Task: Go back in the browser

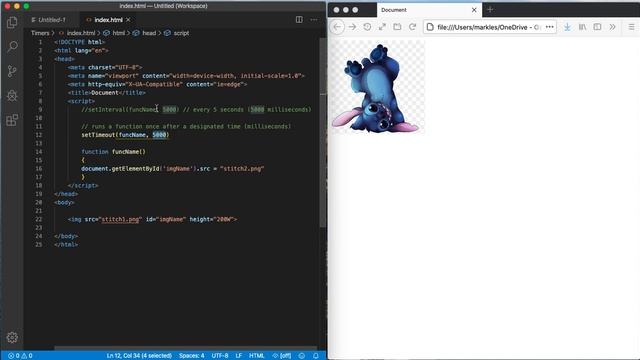Action: [x=337, y=27]
